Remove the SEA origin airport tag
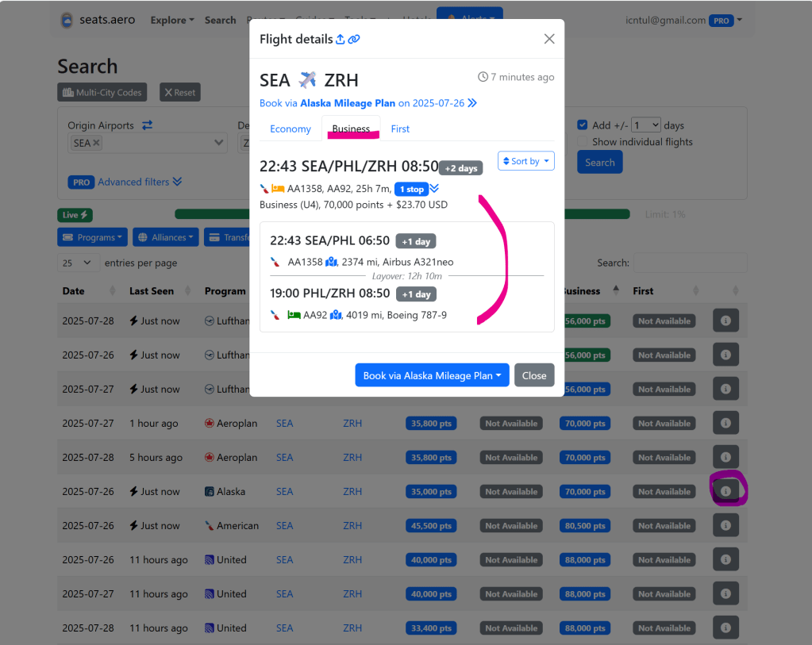The width and height of the screenshot is (812, 645). (96, 143)
